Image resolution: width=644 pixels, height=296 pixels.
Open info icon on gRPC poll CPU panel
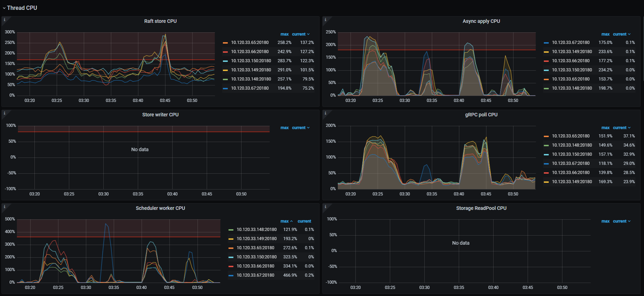tap(326, 113)
